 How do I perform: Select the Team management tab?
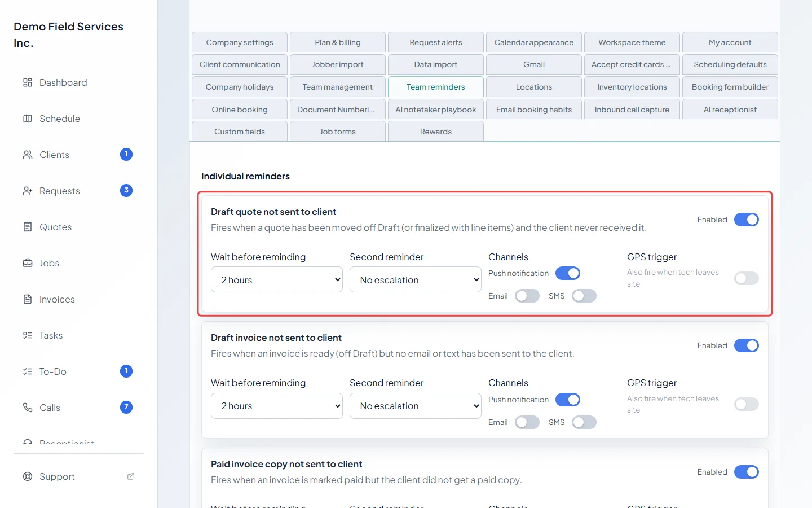tap(338, 87)
